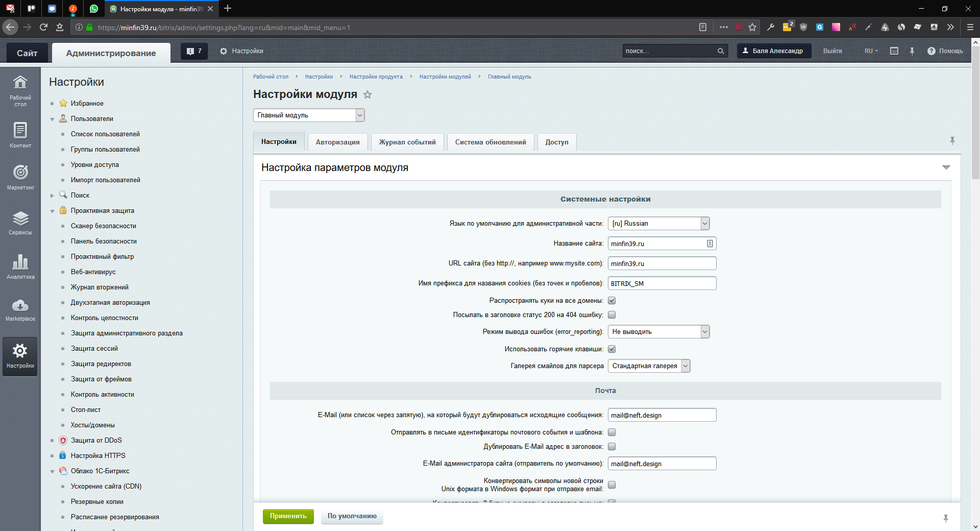
Task: Open the Главный модуль module dropdown
Action: click(x=308, y=115)
